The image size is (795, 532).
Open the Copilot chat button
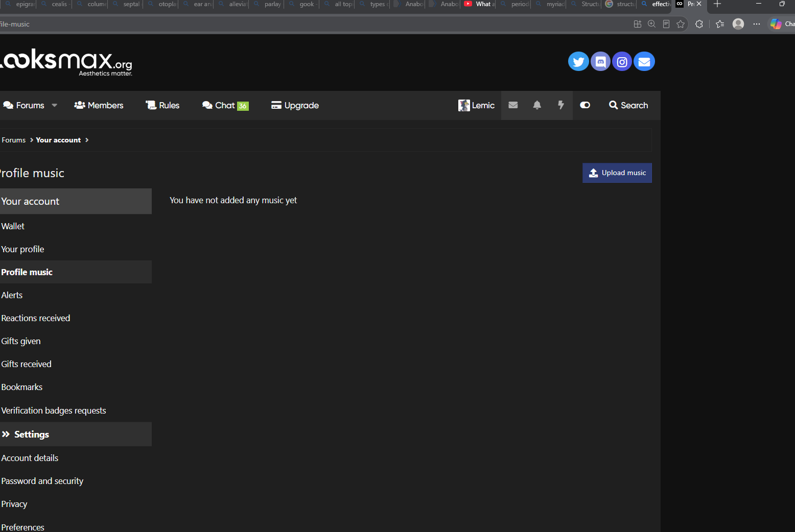782,24
